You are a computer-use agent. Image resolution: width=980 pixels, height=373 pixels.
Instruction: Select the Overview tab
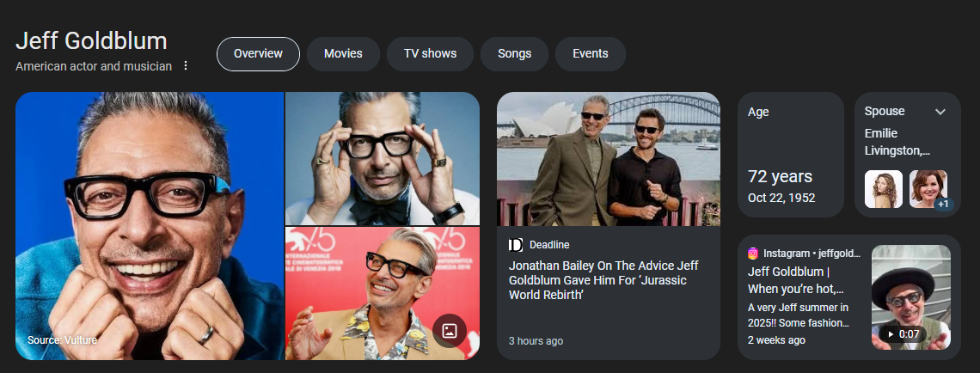(258, 54)
